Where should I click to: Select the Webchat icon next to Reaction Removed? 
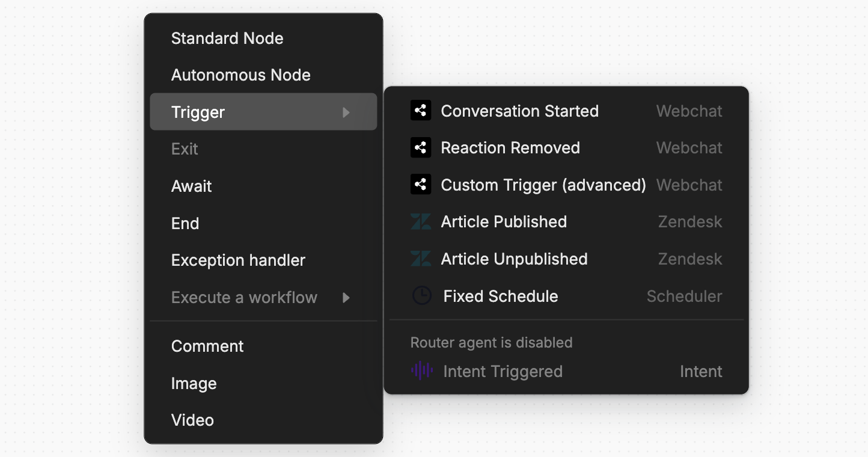coord(421,147)
